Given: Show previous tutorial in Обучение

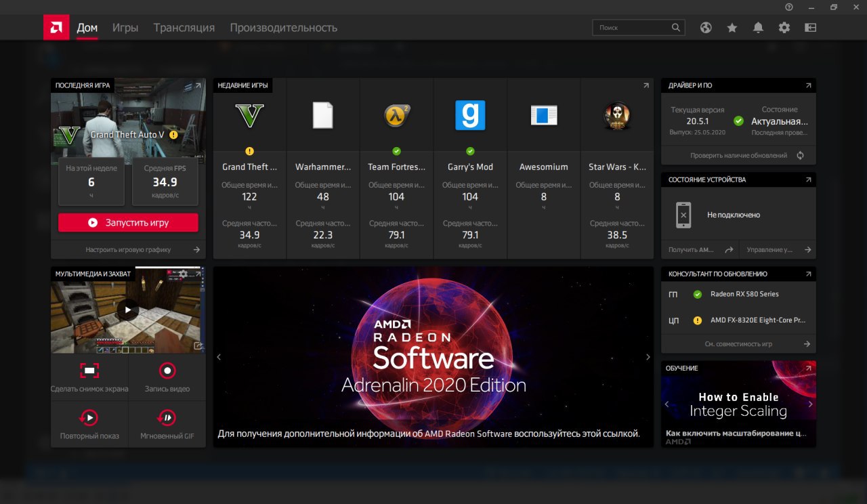Looking at the screenshot, I should click(667, 404).
